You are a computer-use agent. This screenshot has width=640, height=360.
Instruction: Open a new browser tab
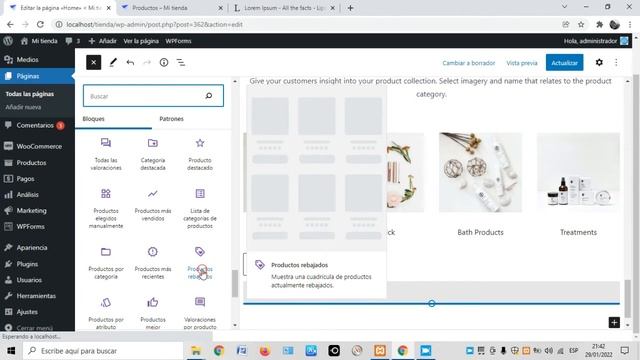[x=350, y=8]
